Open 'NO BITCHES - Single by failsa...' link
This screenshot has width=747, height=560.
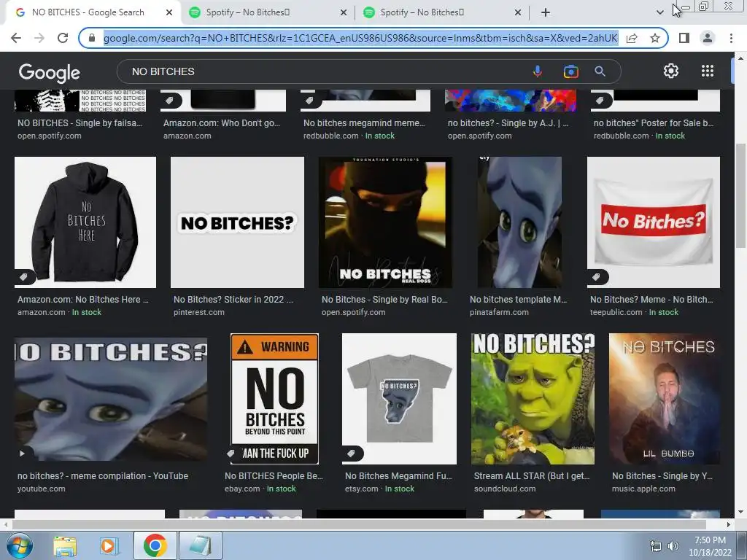[80, 122]
